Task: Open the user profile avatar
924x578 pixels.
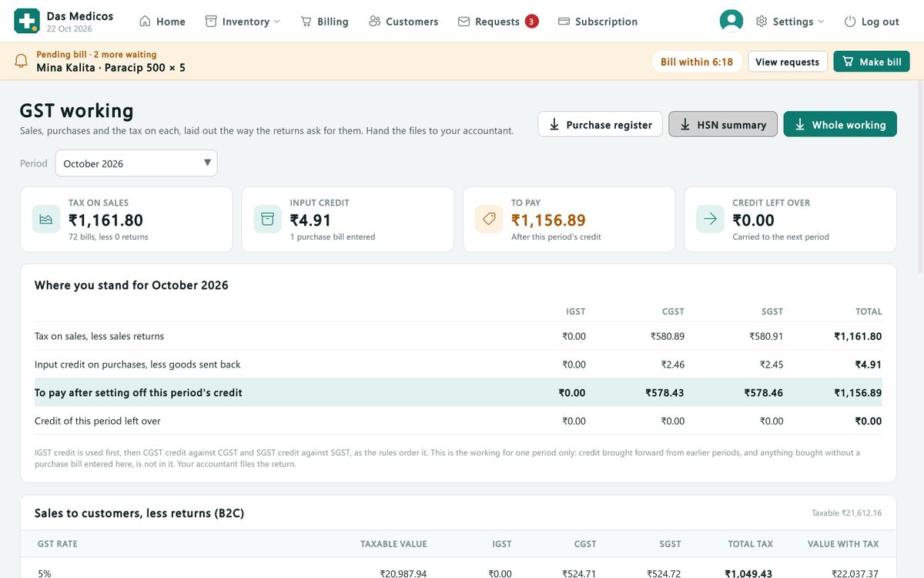Action: pos(731,22)
